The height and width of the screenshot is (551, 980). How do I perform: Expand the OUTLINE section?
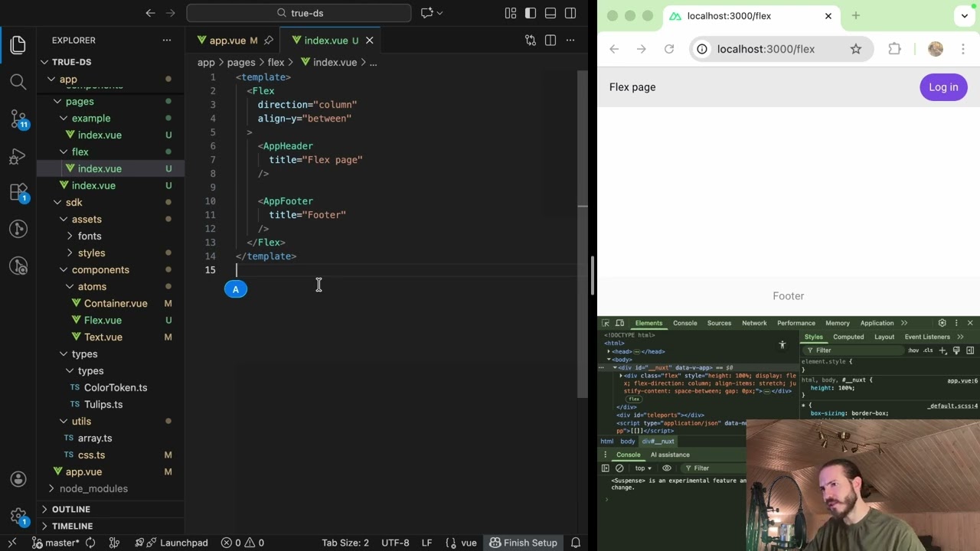click(x=110, y=509)
